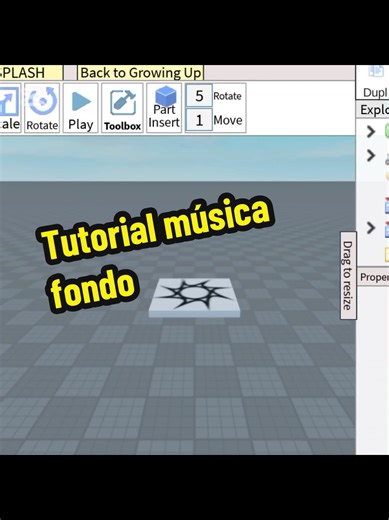Image resolution: width=389 pixels, height=520 pixels.
Task: Expand the first Explorer tree item chevron
Action: click(x=371, y=132)
